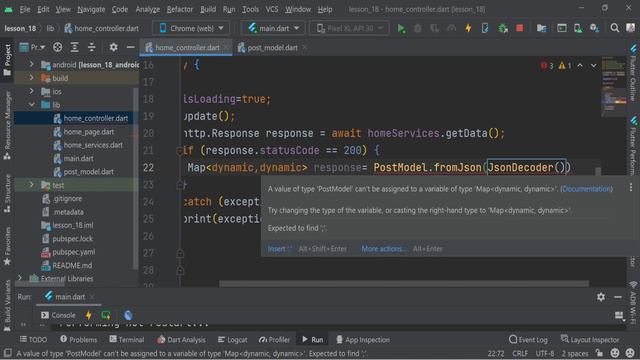This screenshot has width=640, height=360.
Task: Trigger Flutter hot reload lightning icon in toolbar
Action: click(468, 28)
